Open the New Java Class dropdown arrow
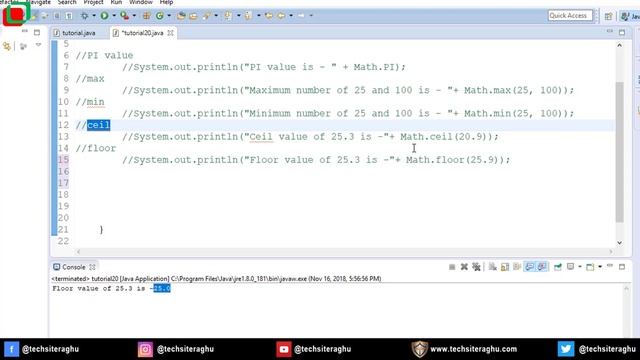 (x=169, y=16)
